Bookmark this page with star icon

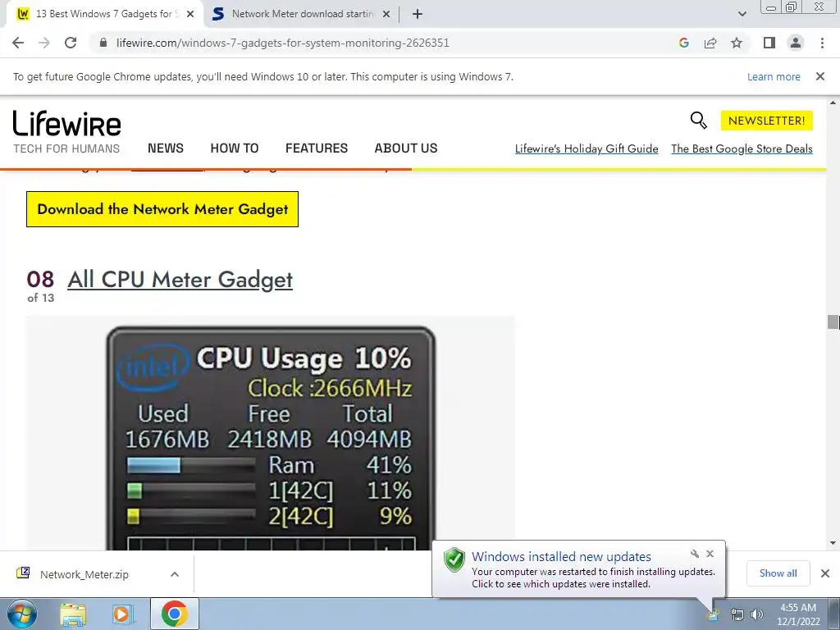click(x=737, y=43)
